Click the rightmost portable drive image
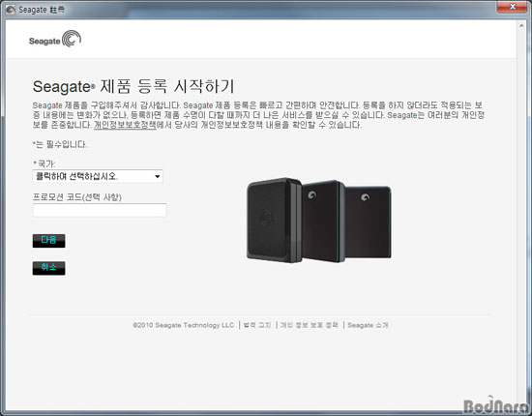The image size is (532, 416). pyautogui.click(x=369, y=222)
